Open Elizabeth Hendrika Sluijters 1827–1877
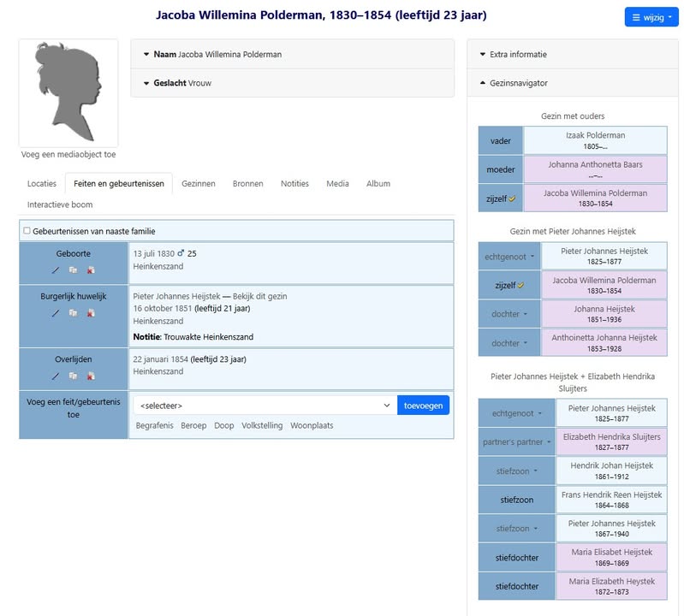684x616 pixels. tap(611, 437)
